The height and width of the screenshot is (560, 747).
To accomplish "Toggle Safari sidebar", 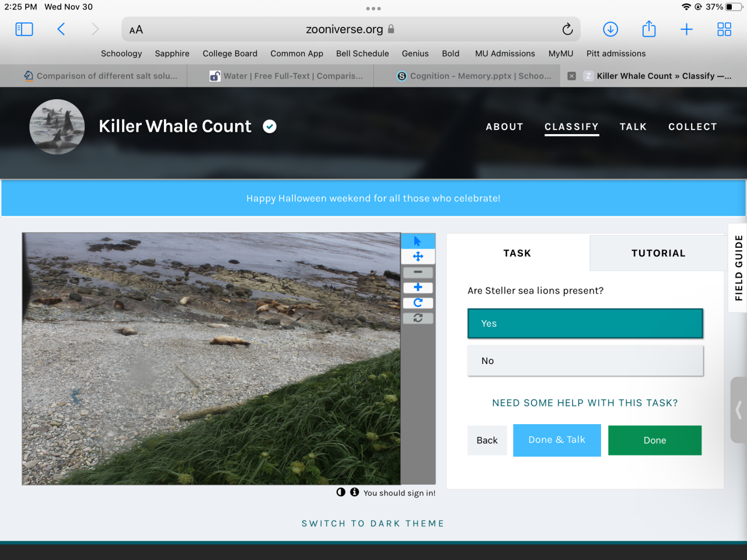I will click(x=24, y=29).
